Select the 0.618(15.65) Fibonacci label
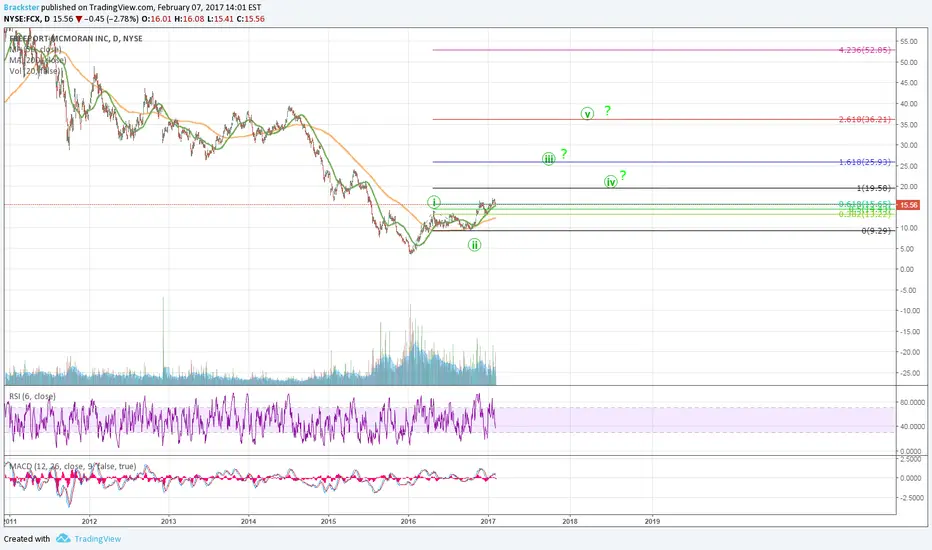The width and height of the screenshot is (932, 550). [x=865, y=204]
